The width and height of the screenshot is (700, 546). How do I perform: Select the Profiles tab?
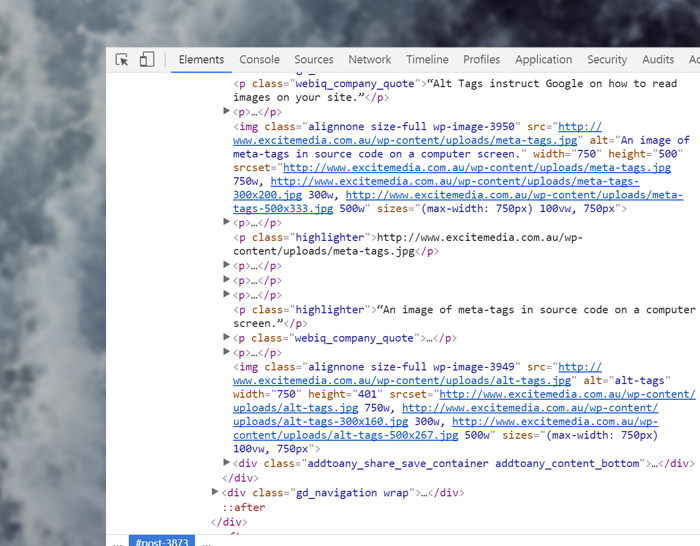(x=481, y=60)
